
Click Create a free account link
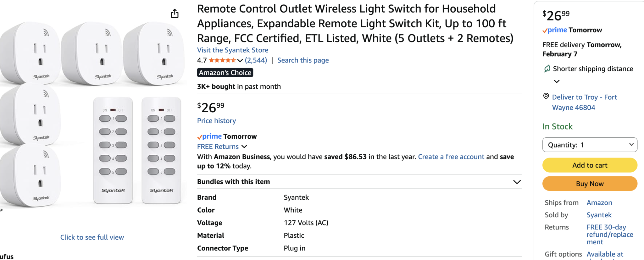(451, 157)
